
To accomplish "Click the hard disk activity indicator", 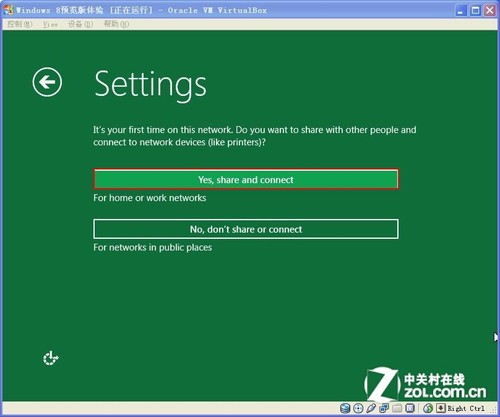I will 345,408.
